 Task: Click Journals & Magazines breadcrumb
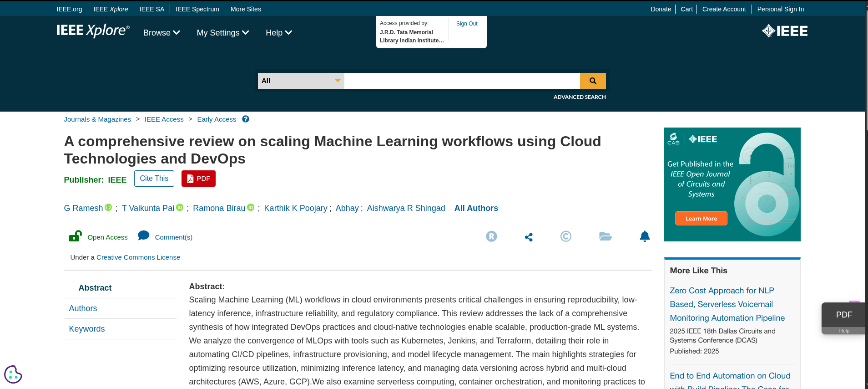pos(97,119)
